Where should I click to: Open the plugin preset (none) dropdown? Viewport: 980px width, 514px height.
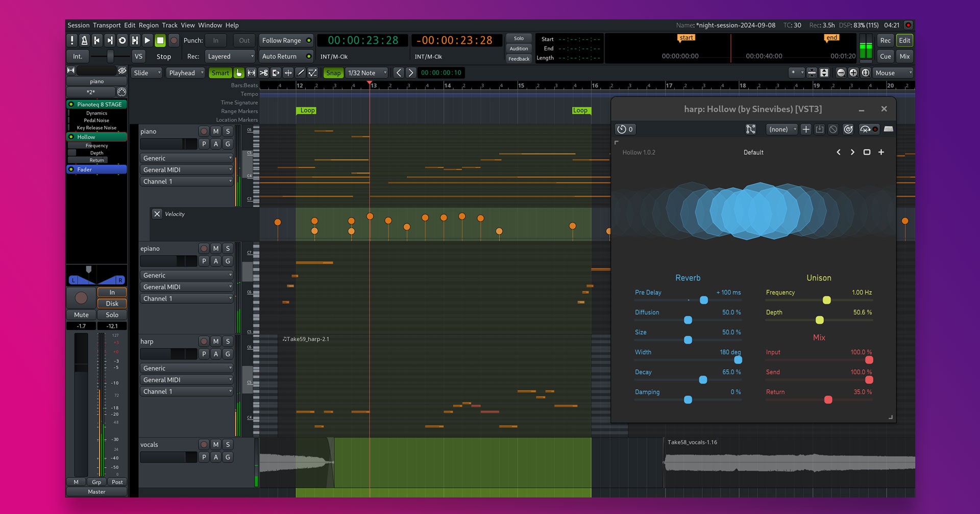(782, 130)
